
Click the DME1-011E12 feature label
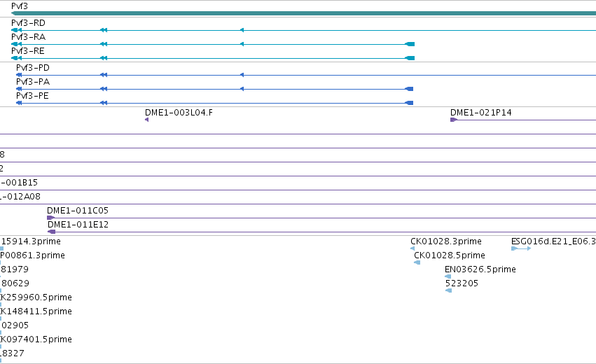78,225
